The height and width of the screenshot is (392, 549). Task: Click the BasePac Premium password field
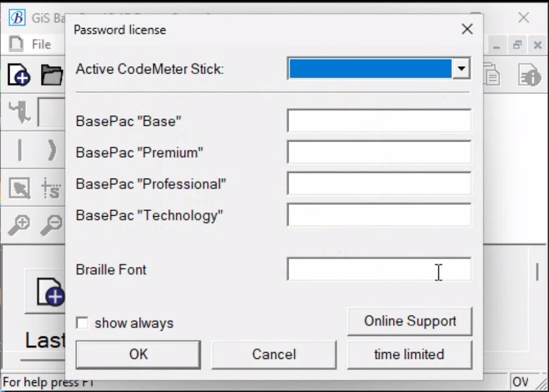(378, 152)
